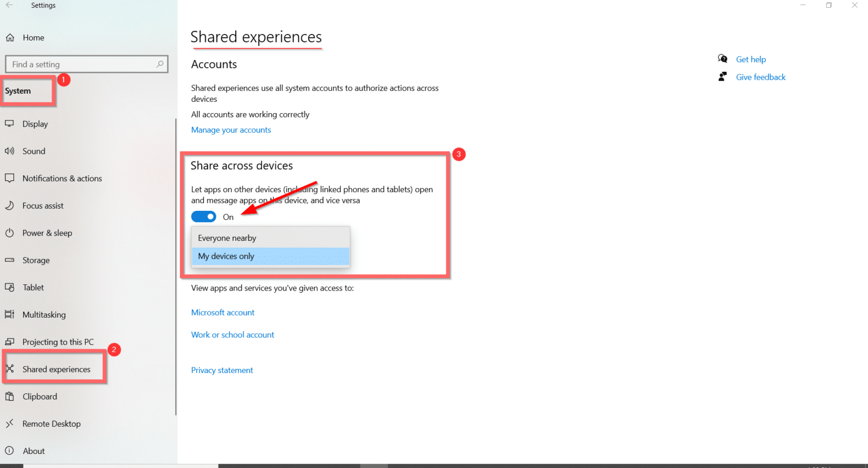868x468 pixels.
Task: Click the sidebar vertical scrollbar
Action: [x=176, y=266]
